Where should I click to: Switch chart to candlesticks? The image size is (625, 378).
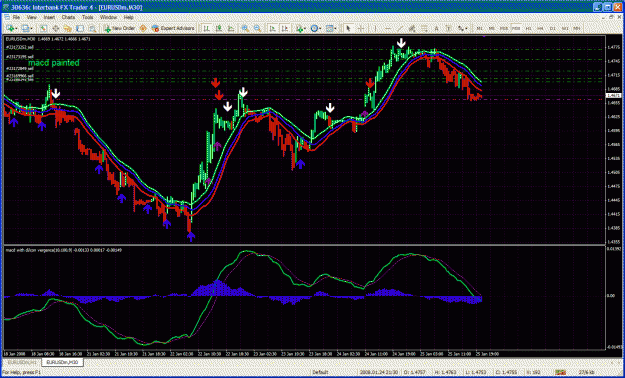219,28
